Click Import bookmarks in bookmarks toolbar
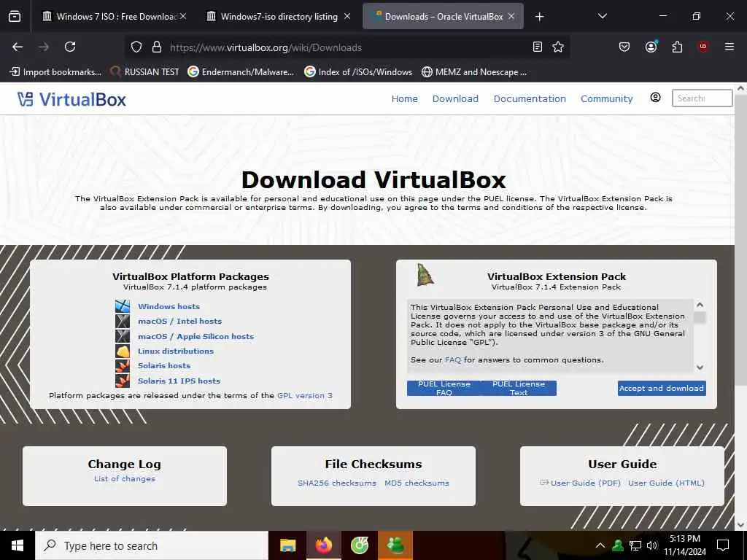 pyautogui.click(x=55, y=72)
